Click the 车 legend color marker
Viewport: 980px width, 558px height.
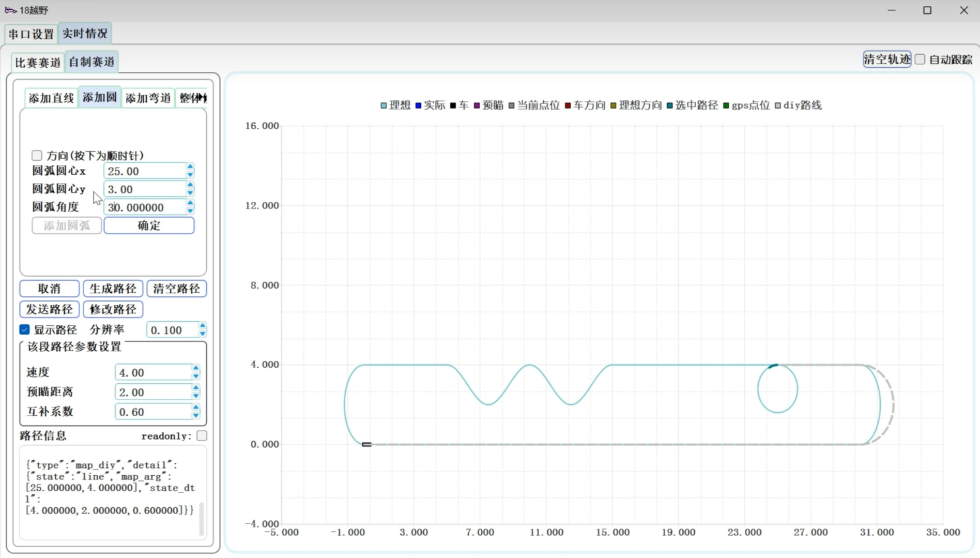453,105
